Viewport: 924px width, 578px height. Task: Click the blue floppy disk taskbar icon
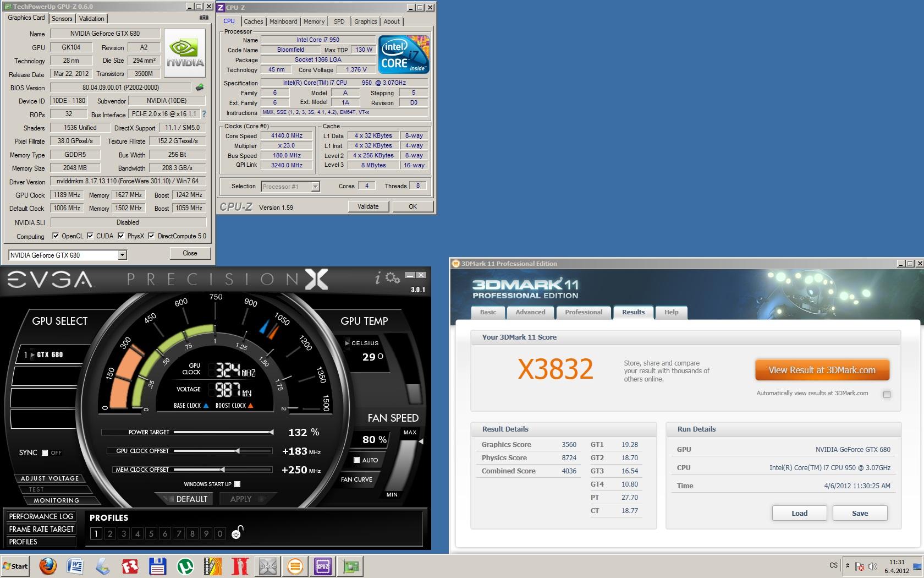tap(158, 566)
